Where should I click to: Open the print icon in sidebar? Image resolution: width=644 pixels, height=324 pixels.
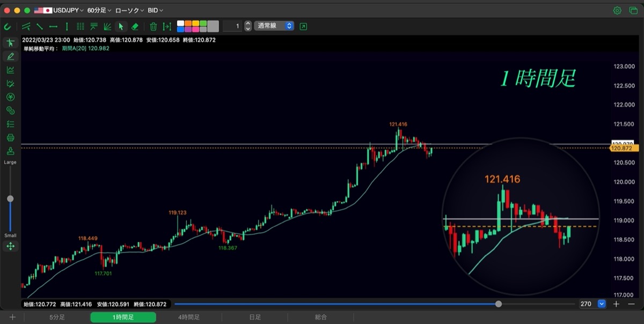(x=10, y=137)
